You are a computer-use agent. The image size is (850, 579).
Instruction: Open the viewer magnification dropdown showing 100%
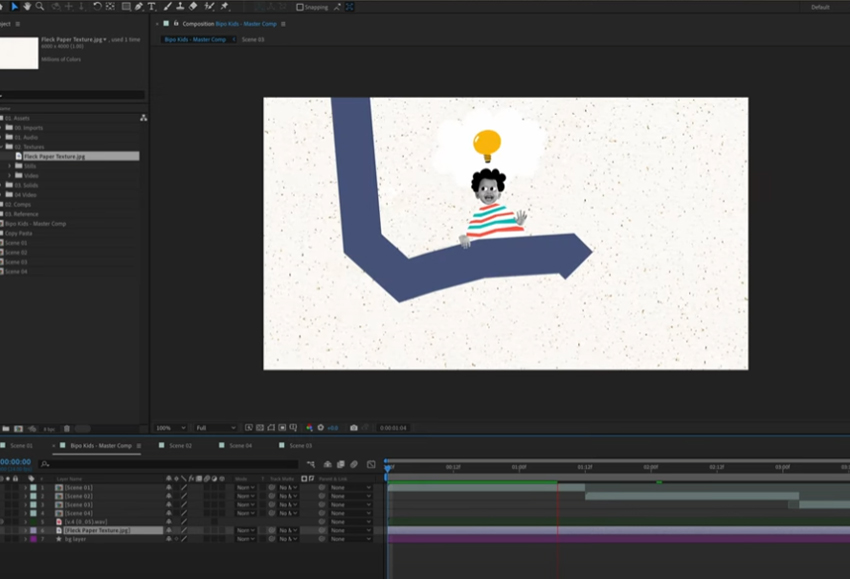point(171,428)
